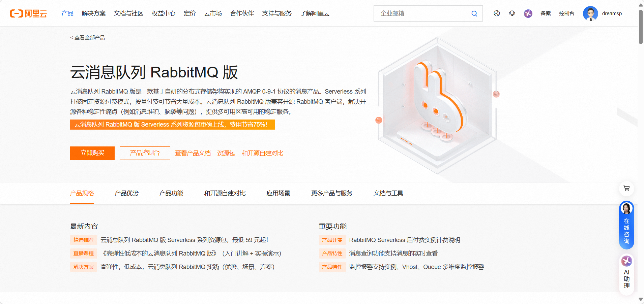Click the search magnifier icon
The height and width of the screenshot is (304, 644).
coord(474,13)
